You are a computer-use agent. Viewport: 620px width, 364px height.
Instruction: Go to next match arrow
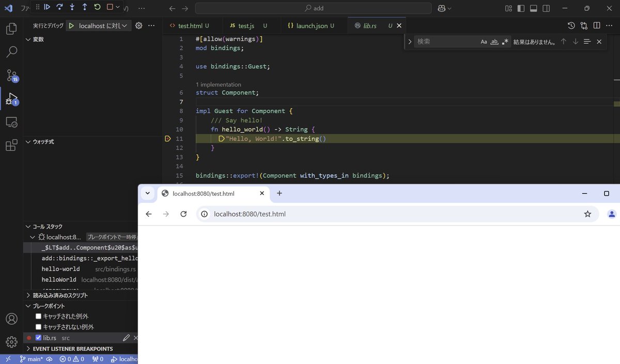(x=575, y=42)
